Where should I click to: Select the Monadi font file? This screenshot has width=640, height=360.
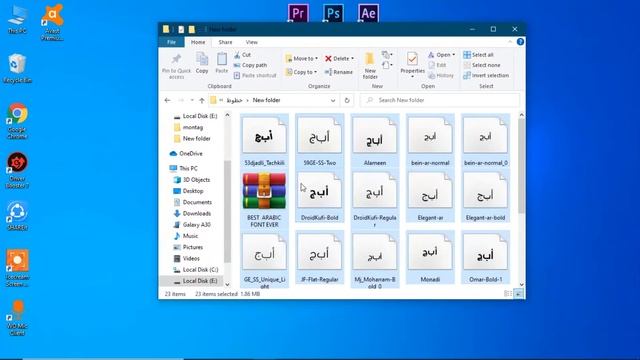[x=430, y=257]
